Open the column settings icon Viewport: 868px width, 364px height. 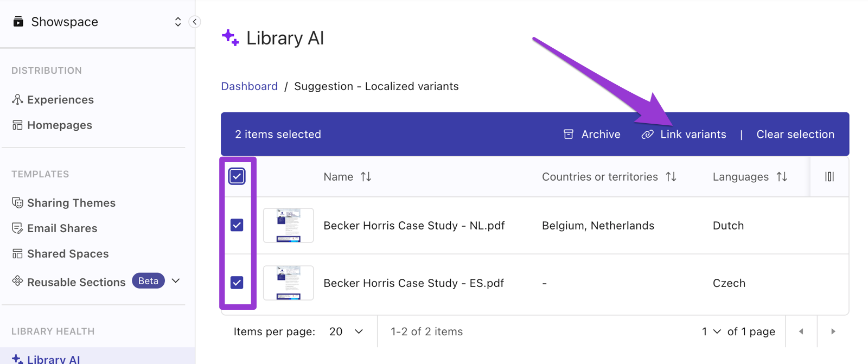829,177
